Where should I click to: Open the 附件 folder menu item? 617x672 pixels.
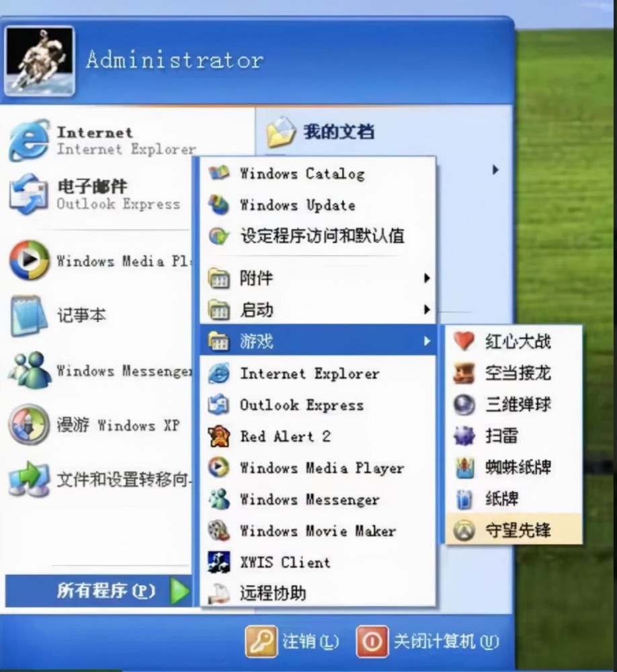(x=318, y=278)
